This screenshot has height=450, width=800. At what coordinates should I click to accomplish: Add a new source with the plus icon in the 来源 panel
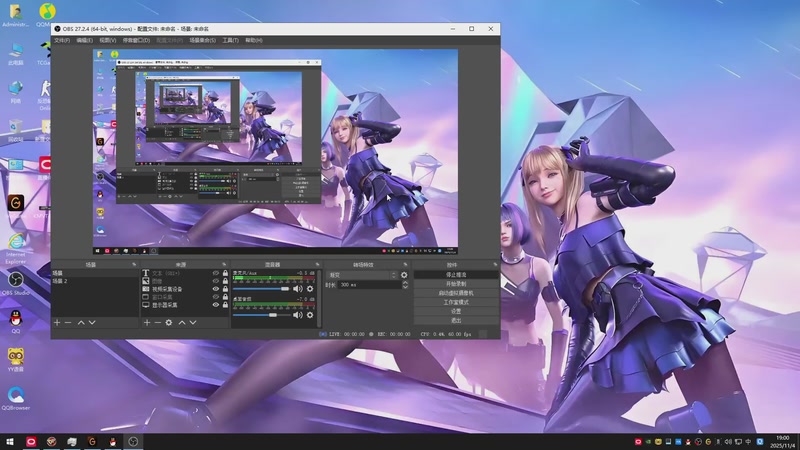[x=147, y=322]
